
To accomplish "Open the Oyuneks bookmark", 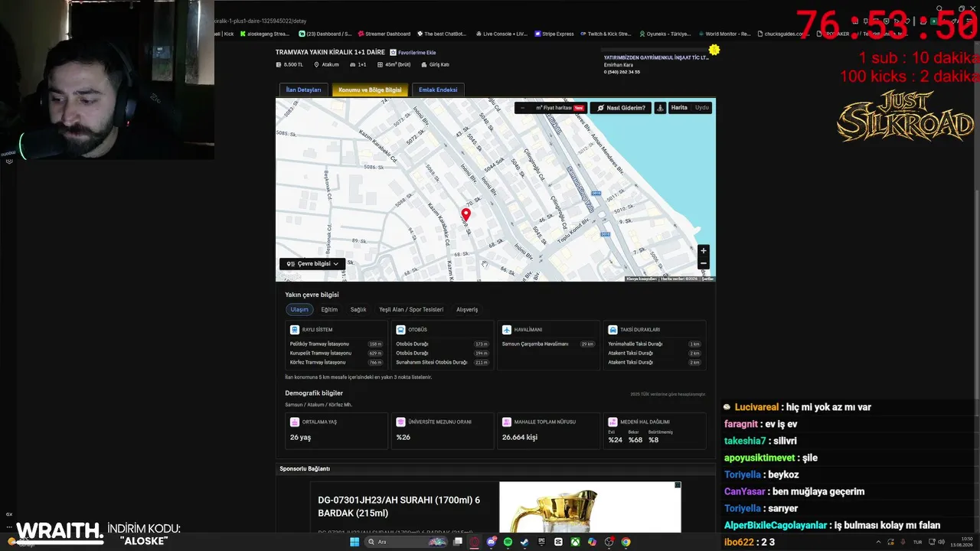I will (x=665, y=34).
